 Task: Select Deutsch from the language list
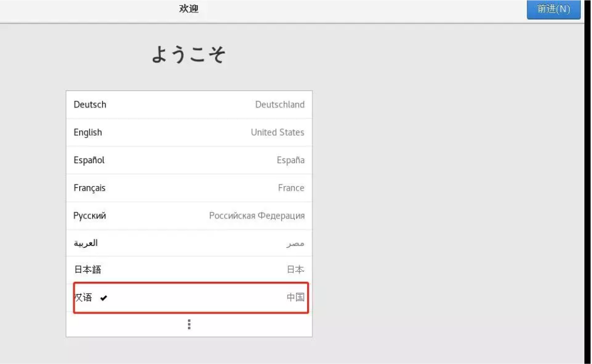point(90,105)
